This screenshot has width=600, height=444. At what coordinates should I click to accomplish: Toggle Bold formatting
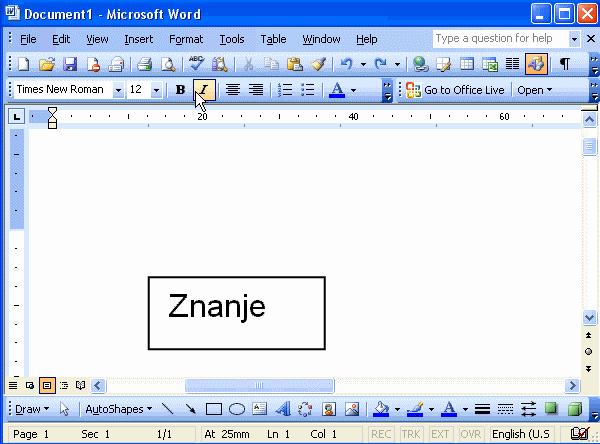point(180,90)
